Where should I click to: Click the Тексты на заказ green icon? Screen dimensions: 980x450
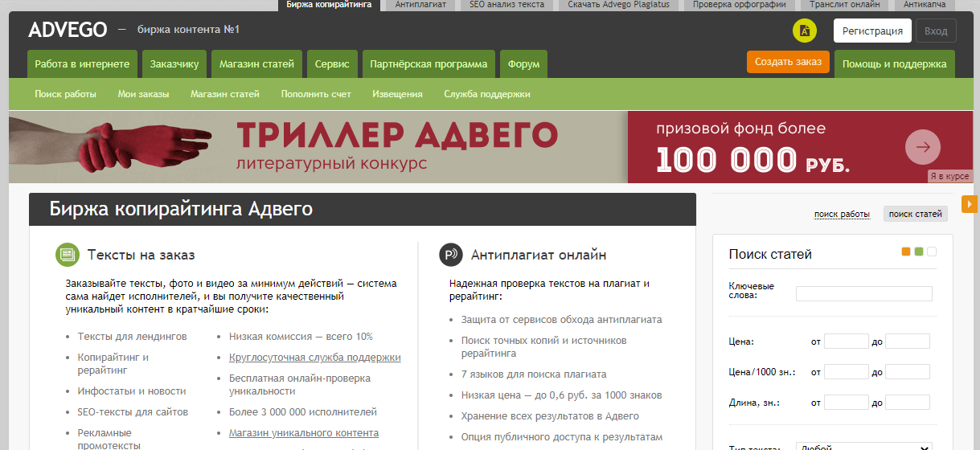pyautogui.click(x=68, y=255)
